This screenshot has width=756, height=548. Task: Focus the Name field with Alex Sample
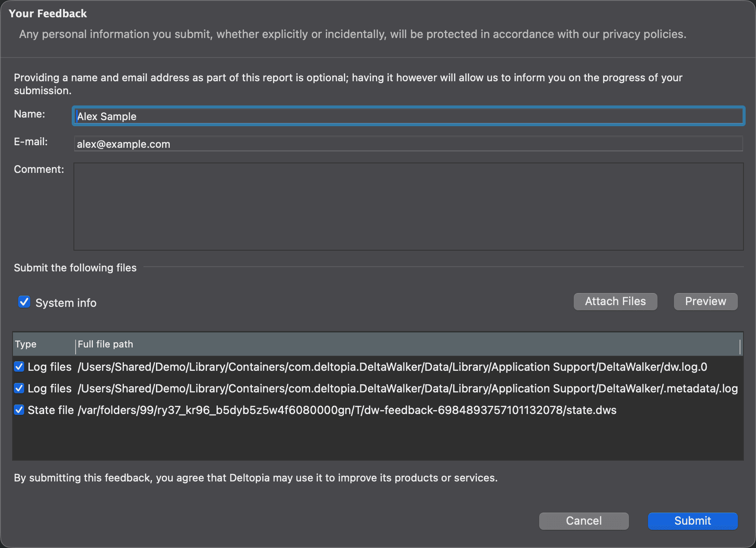pyautogui.click(x=408, y=116)
